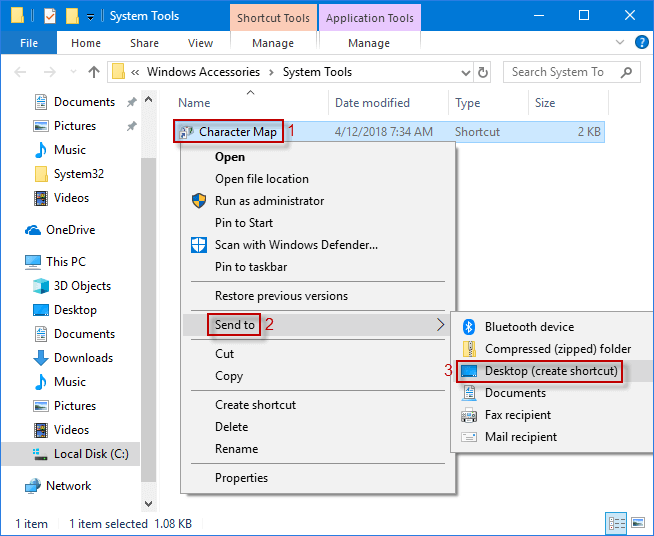This screenshot has height=536, width=654.
Task: Click the Refresh button next to address bar
Action: [483, 73]
